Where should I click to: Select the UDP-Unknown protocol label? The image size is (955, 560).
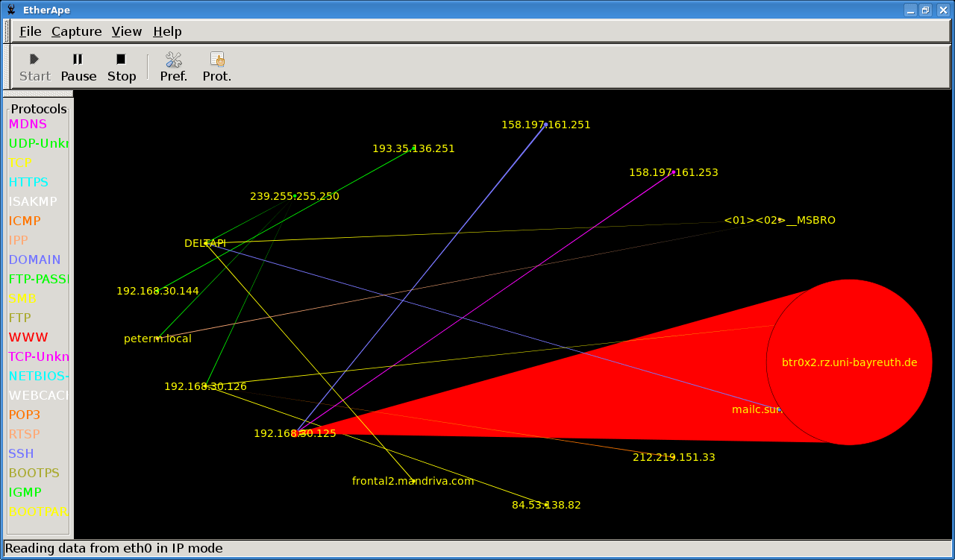click(x=39, y=143)
